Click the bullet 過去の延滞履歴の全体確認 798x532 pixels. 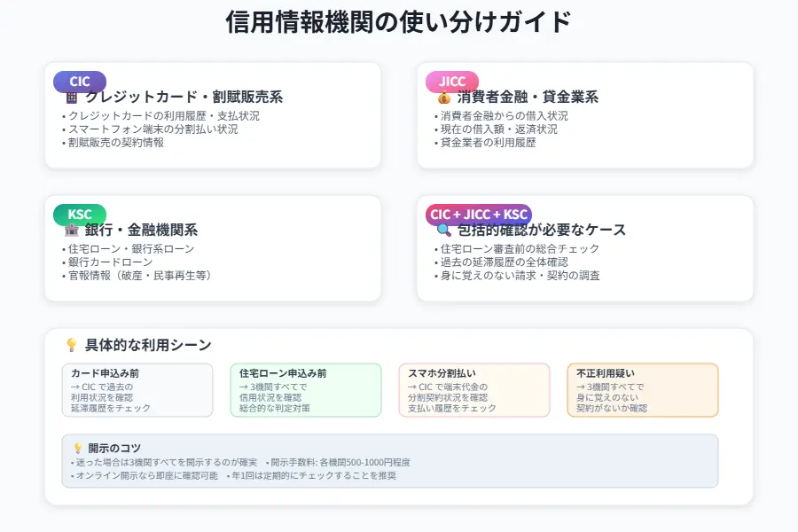501,262
